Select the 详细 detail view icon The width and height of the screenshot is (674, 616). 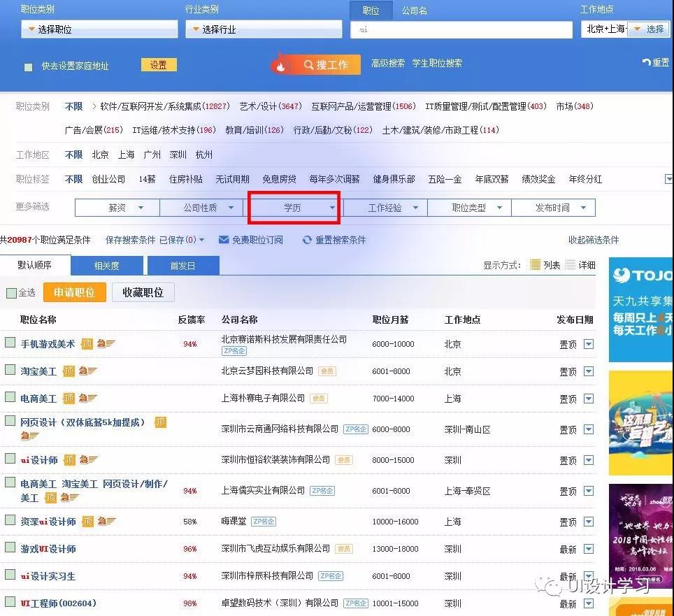pyautogui.click(x=571, y=265)
